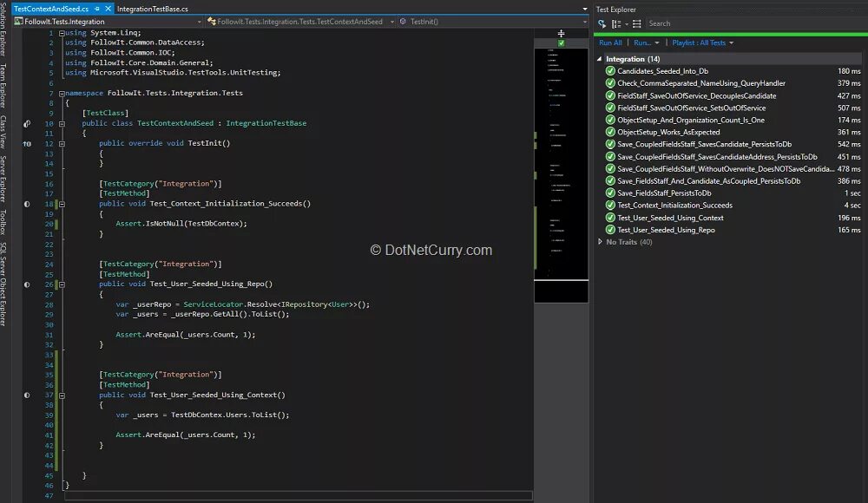
Task: Click test glyph beside Test_User_Seeded_Using_Repo code line
Action: click(x=27, y=284)
